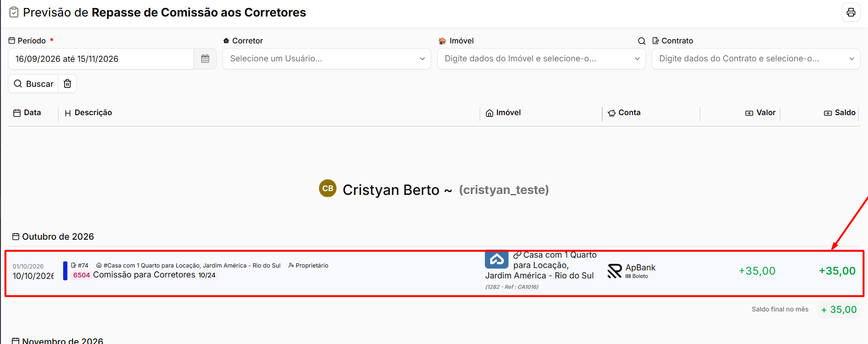Click 'Comissão para Corretores' description

click(144, 275)
